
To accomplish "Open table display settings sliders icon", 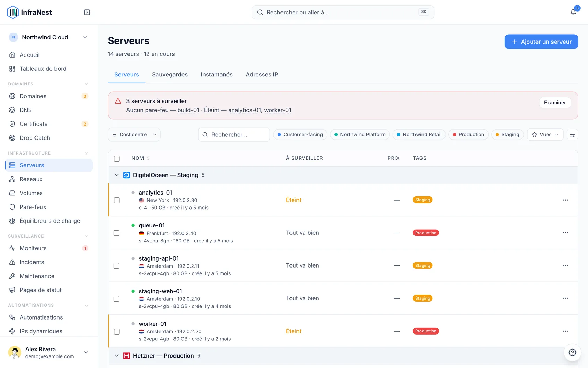I will pyautogui.click(x=572, y=135).
